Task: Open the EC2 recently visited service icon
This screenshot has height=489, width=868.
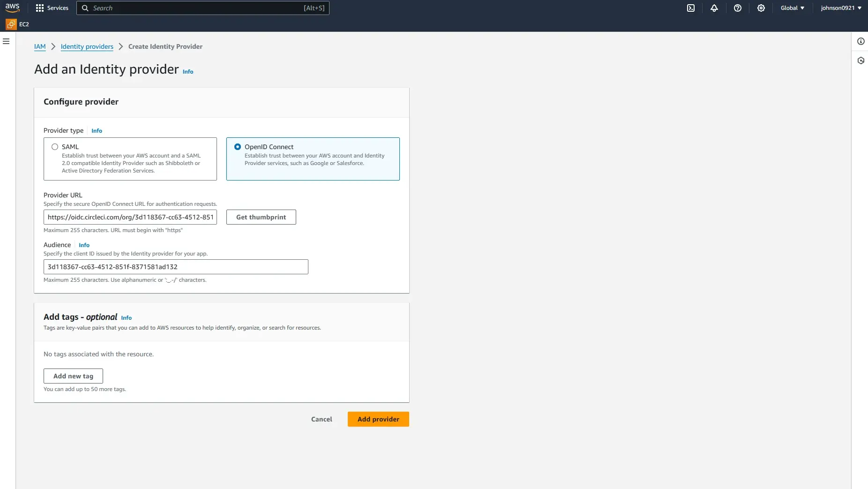Action: click(x=10, y=24)
